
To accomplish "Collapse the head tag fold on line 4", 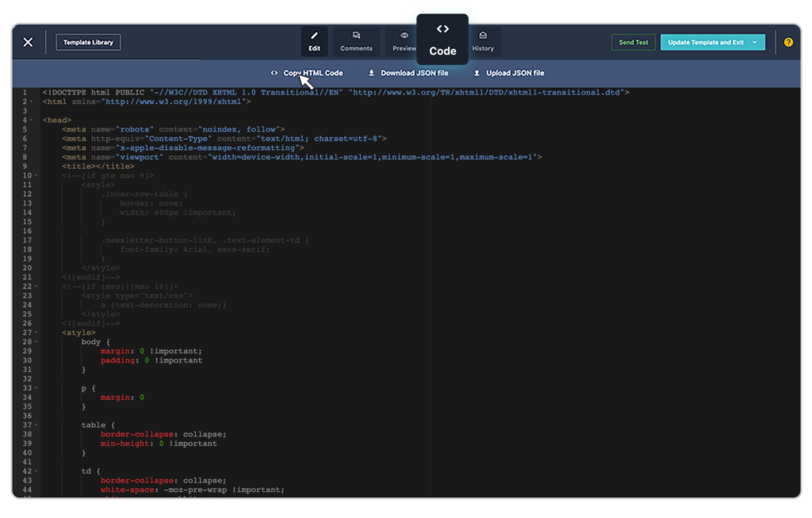I will pos(32,121).
